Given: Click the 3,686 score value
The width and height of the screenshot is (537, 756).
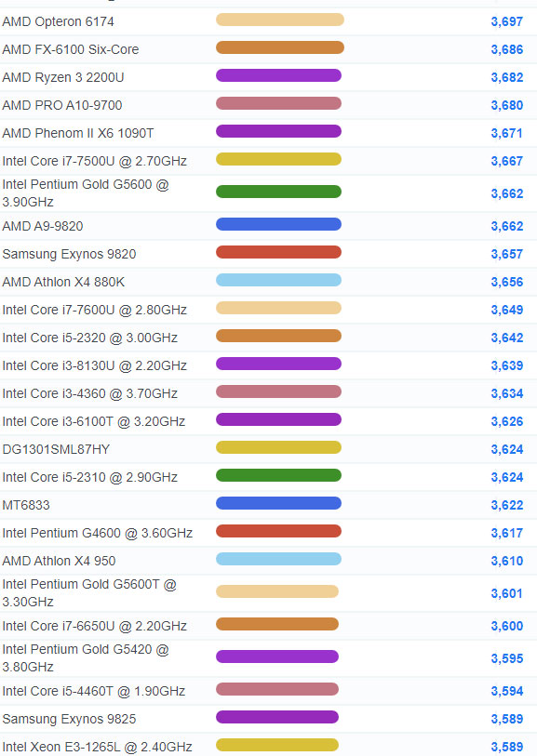Looking at the screenshot, I should click(507, 50).
